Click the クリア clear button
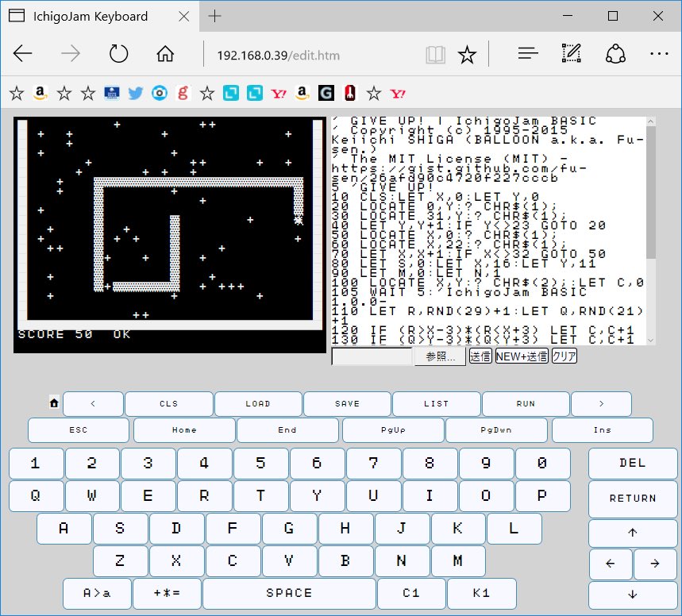Screen dimensions: 682x616 (x=564, y=356)
